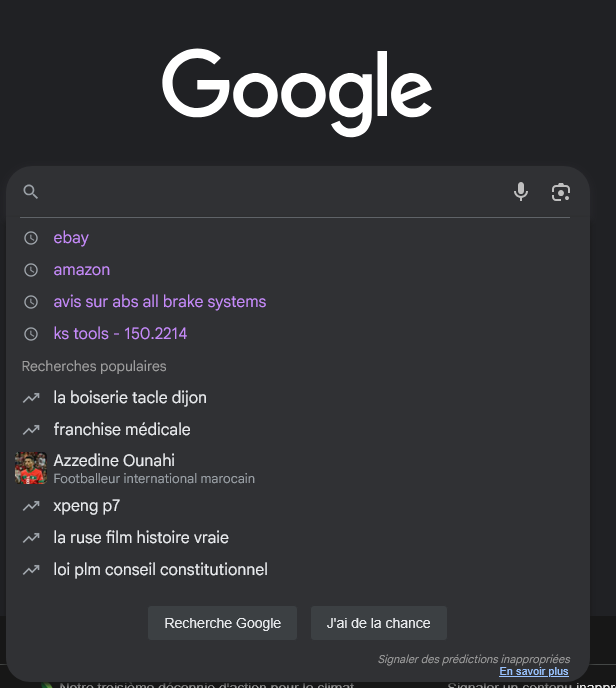Choose "la ruse film histoire vraie"
The width and height of the screenshot is (616, 688).
(141, 538)
